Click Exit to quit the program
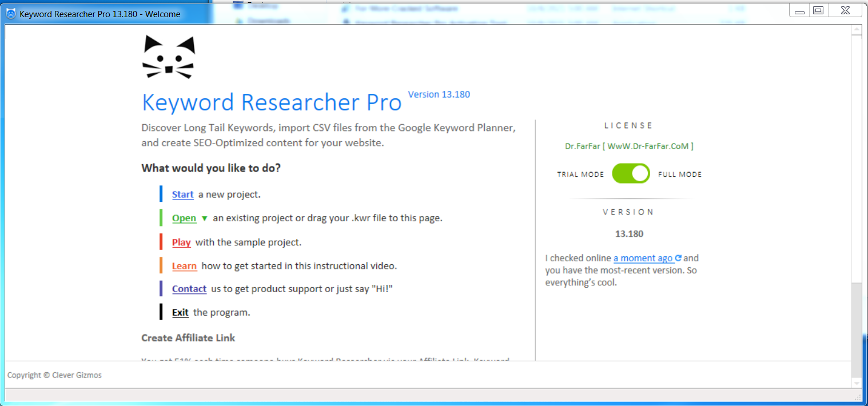This screenshot has width=868, height=406. tap(180, 312)
